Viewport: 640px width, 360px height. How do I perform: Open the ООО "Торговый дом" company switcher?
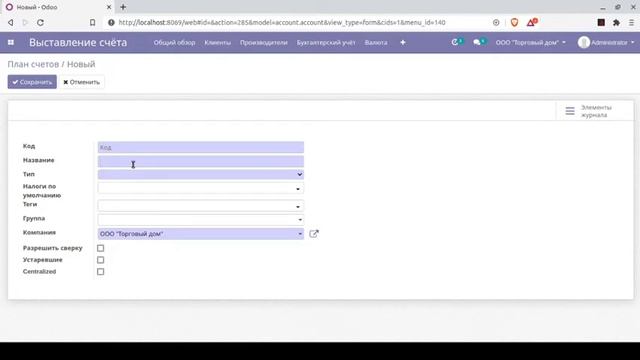(531, 42)
